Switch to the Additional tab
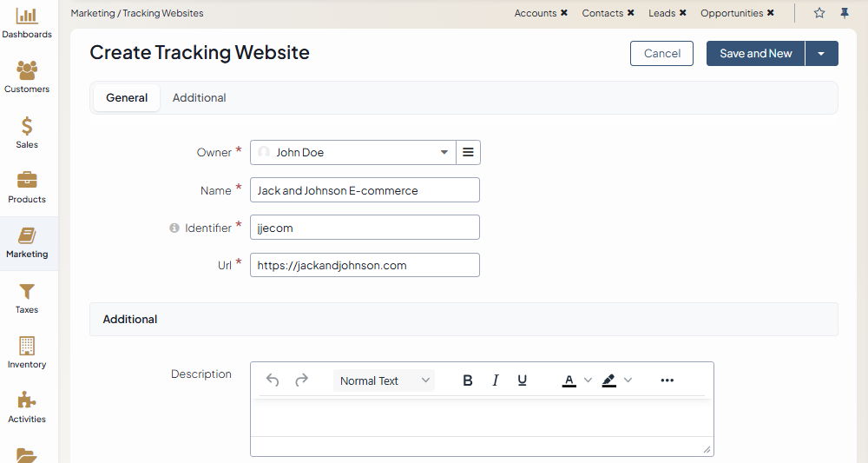Viewport: 868px width, 463px height. 199,98
